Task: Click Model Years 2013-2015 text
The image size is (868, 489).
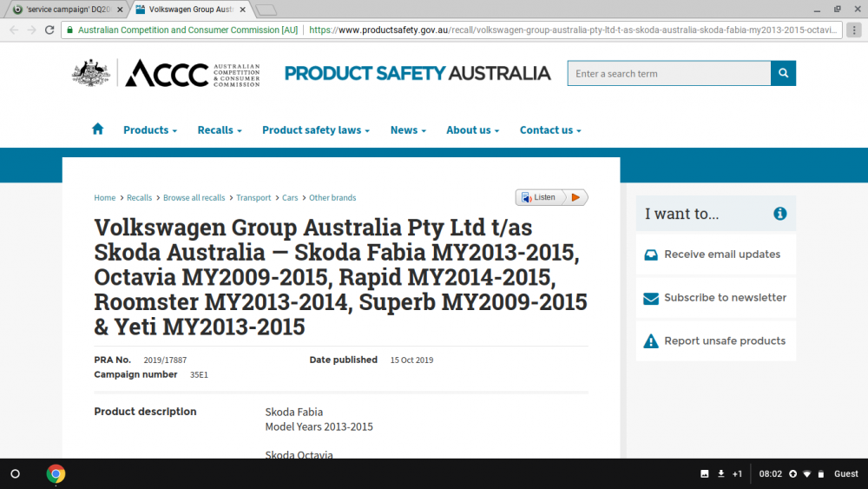Action: (x=319, y=427)
